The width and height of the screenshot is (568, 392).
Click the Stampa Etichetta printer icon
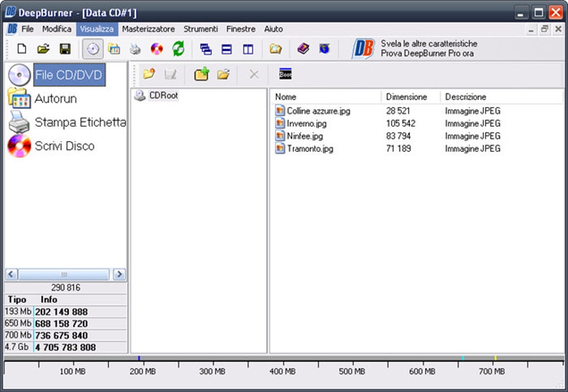(19, 122)
